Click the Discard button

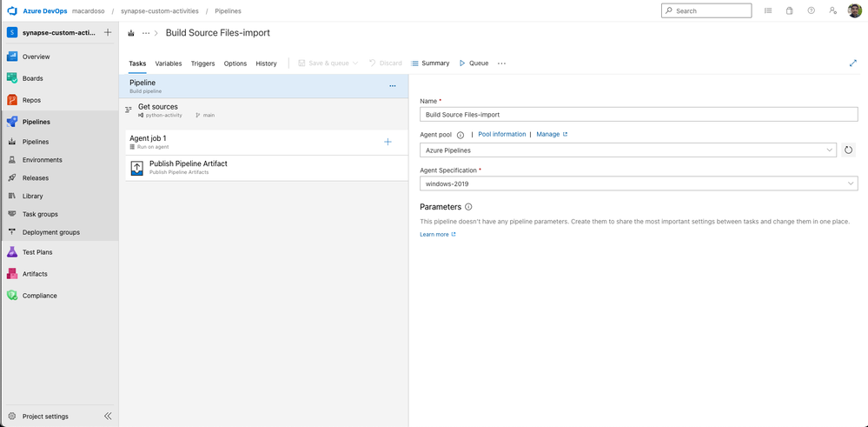point(386,63)
